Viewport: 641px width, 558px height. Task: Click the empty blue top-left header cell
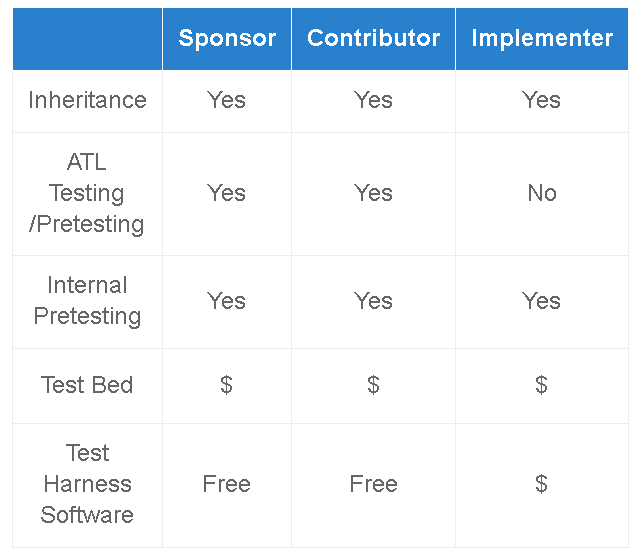coord(87,39)
